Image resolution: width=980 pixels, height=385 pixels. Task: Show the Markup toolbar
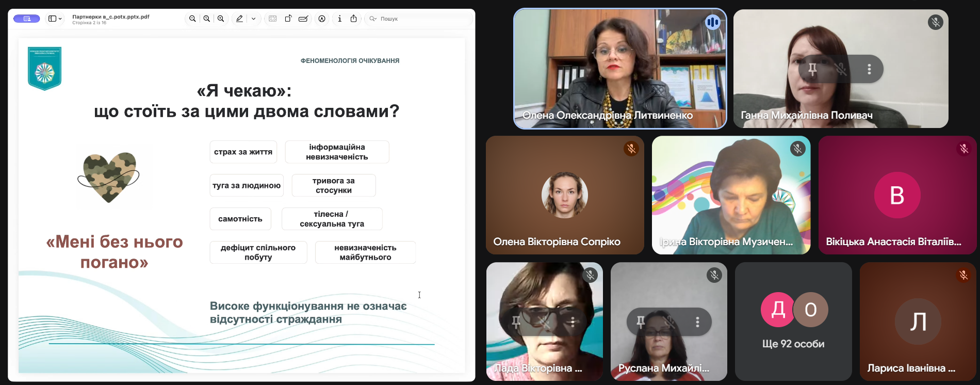(x=322, y=19)
